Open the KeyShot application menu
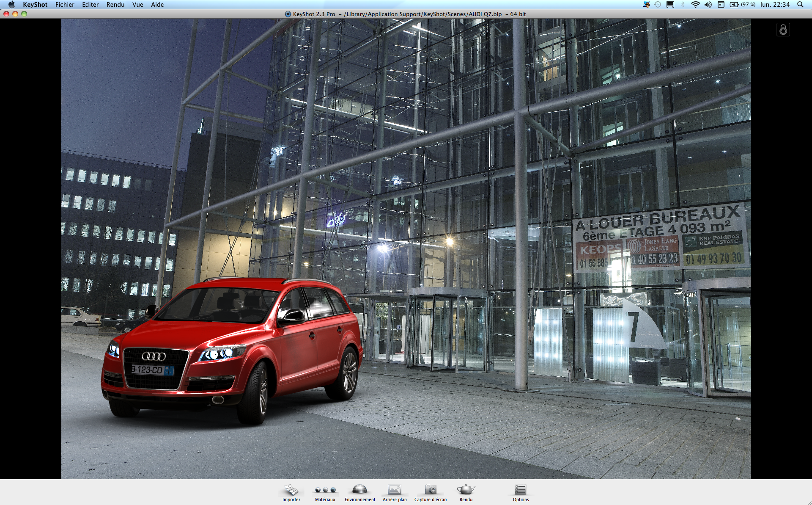Viewport: 812px width, 505px height. (35, 5)
